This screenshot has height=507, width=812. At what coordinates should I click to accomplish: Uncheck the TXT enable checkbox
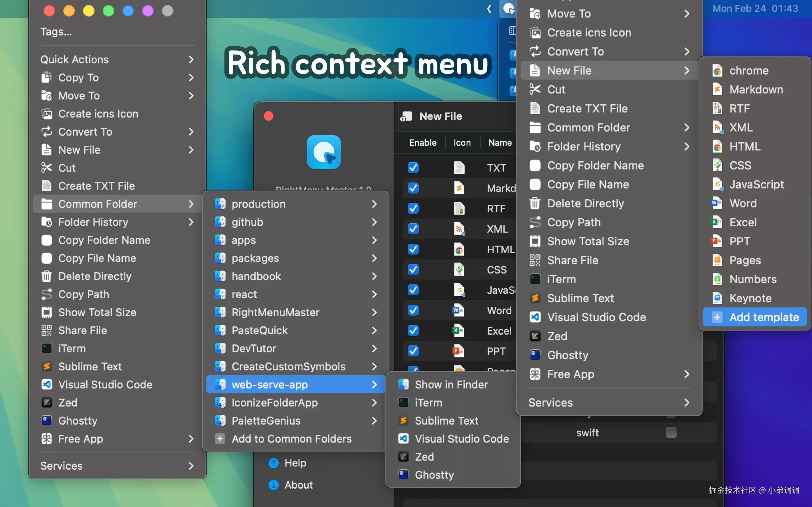click(x=413, y=168)
